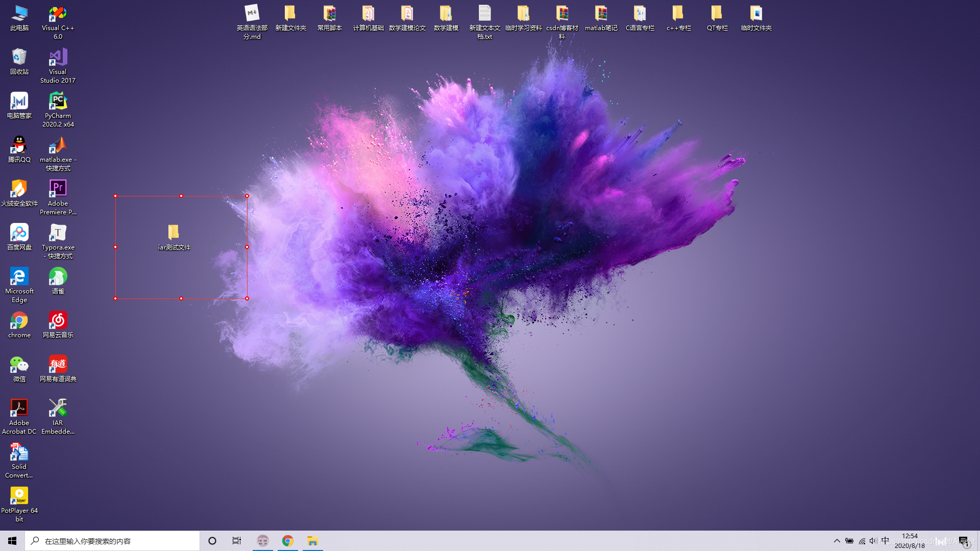Image resolution: width=980 pixels, height=551 pixels.
Task: Select the Solid Converter desktop shortcut
Action: click(19, 461)
